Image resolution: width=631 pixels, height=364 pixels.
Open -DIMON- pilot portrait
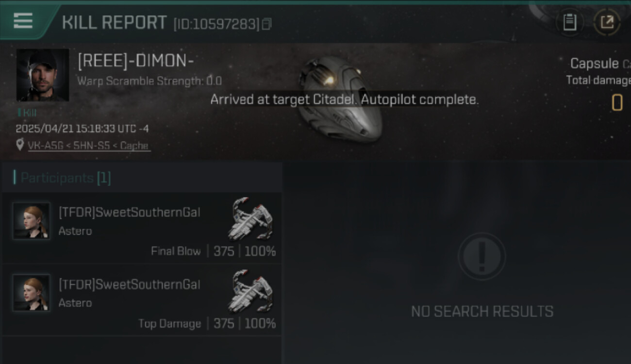(x=43, y=75)
